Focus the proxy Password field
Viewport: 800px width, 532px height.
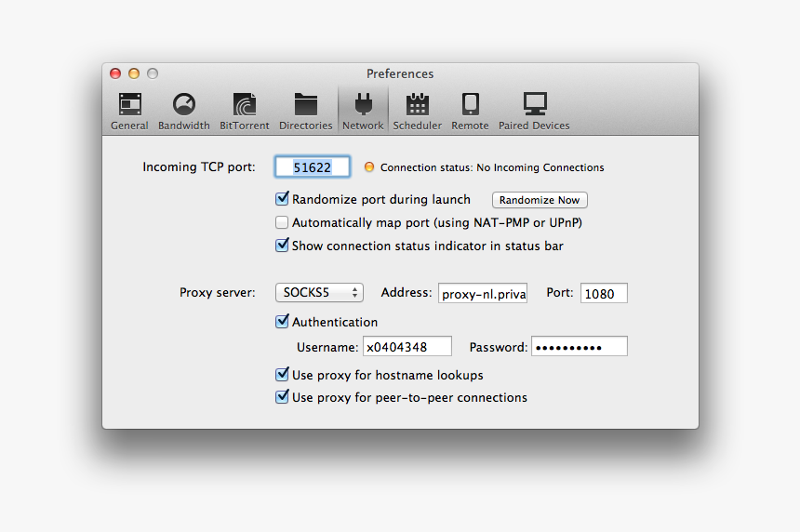point(579,347)
